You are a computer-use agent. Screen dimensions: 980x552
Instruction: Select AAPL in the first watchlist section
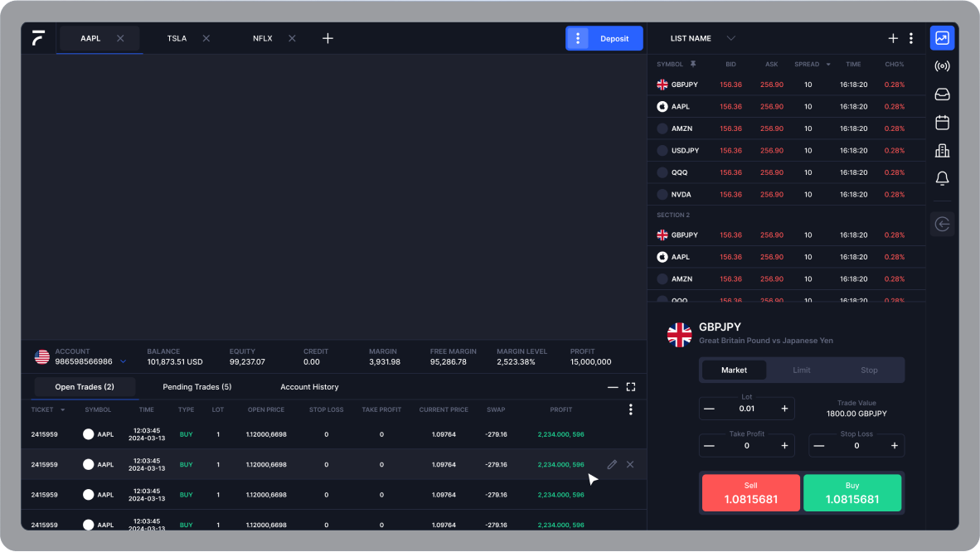[786, 106]
